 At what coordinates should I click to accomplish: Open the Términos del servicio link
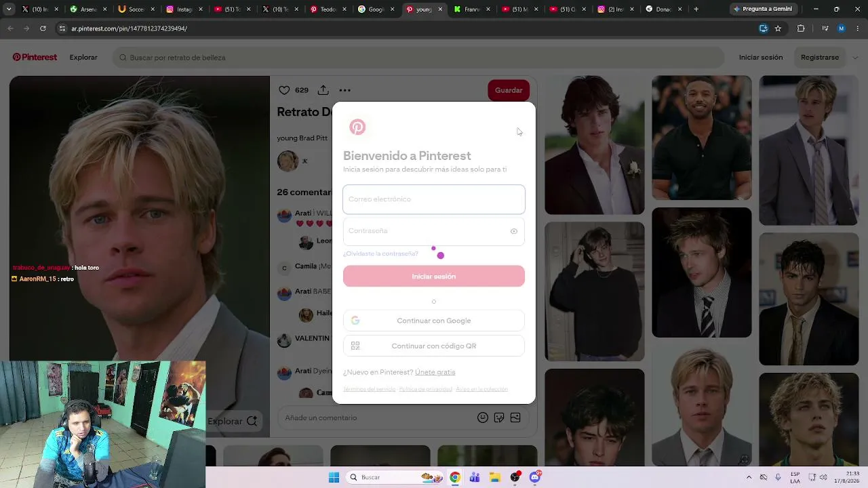(x=369, y=389)
